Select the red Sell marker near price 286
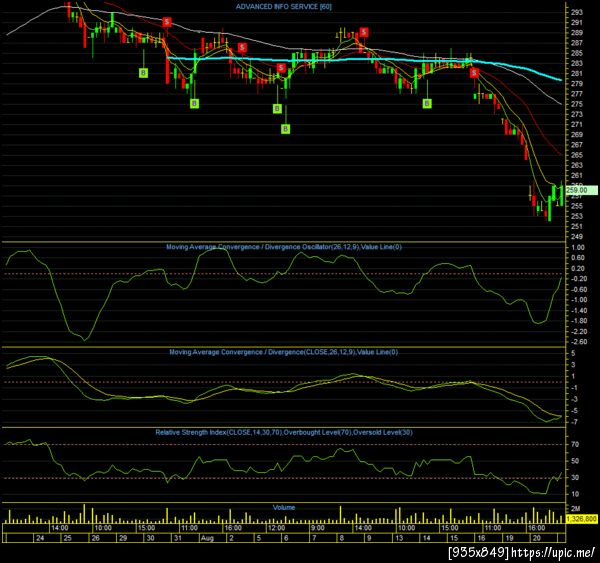Screen dimensions: 600x563 [242, 47]
